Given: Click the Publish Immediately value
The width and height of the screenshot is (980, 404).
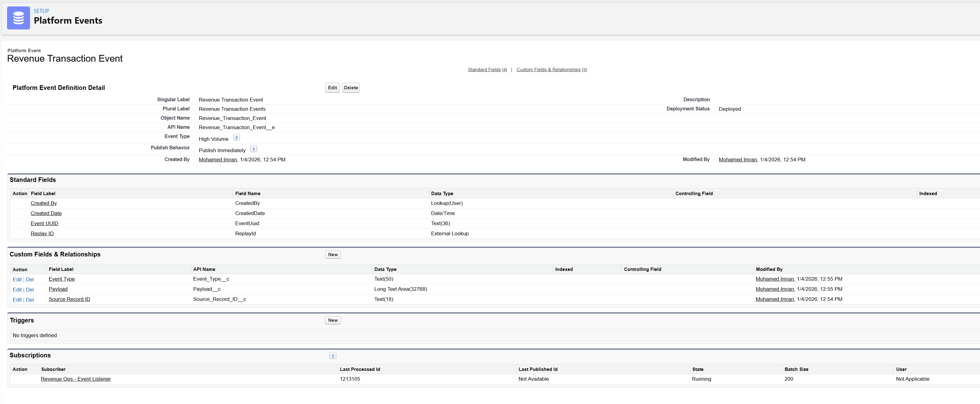Looking at the screenshot, I should (x=222, y=151).
